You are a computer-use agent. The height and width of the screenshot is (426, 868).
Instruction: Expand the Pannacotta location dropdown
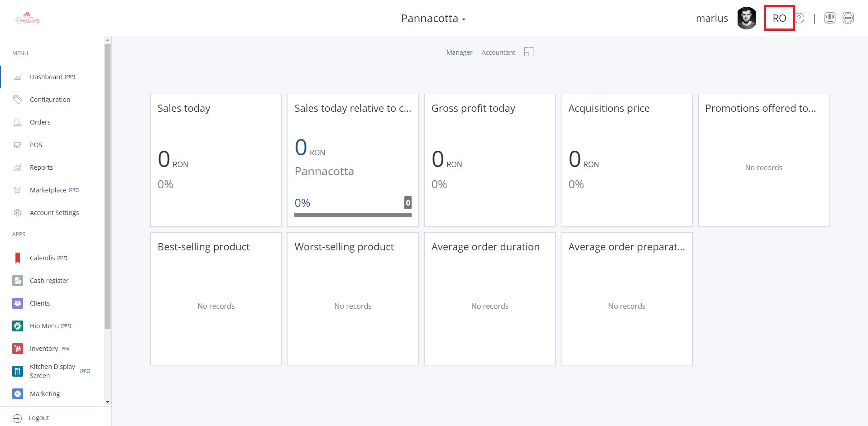[x=433, y=19]
